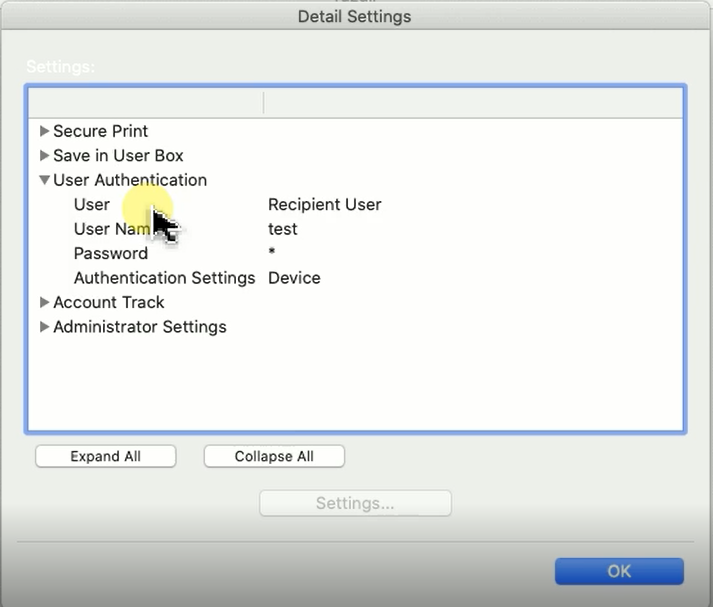The width and height of the screenshot is (713, 607).
Task: Expand the Administrator Settings disclosure triangle
Action: point(44,327)
